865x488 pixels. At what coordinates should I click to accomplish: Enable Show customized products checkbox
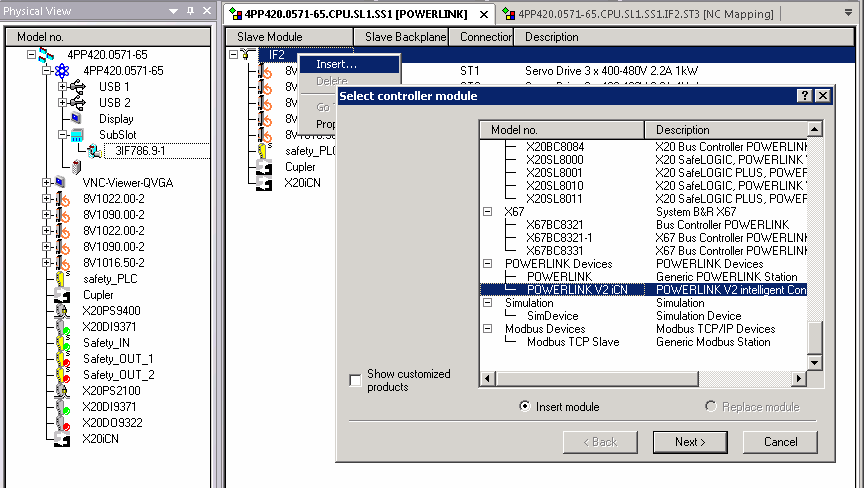tap(355, 380)
